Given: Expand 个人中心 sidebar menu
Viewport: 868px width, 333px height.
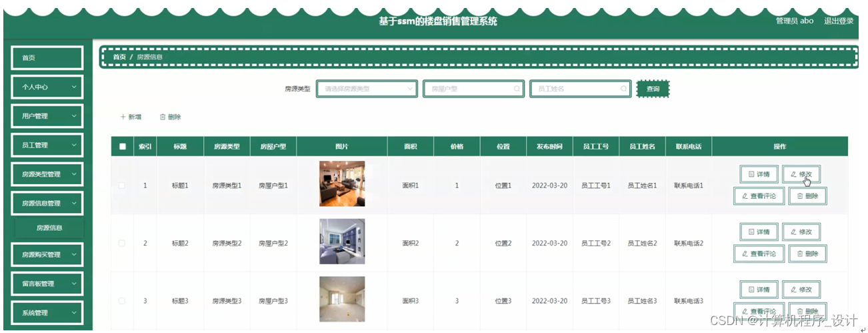Looking at the screenshot, I should click(47, 87).
